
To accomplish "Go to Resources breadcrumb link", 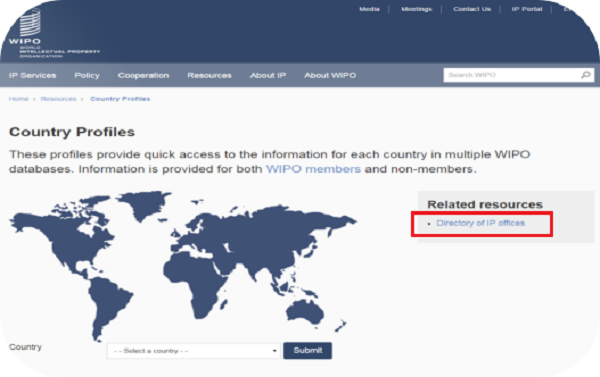I will pos(58,99).
